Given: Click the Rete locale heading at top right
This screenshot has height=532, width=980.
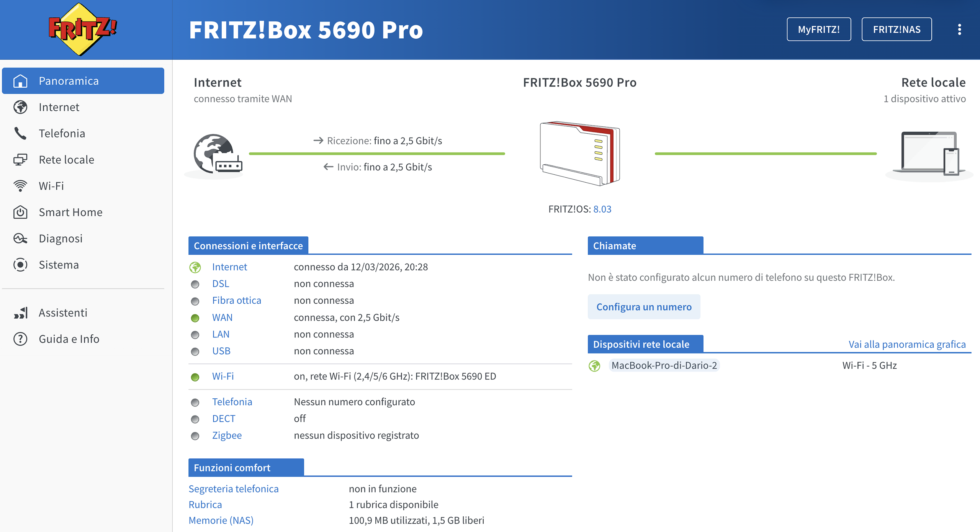Looking at the screenshot, I should [x=933, y=82].
